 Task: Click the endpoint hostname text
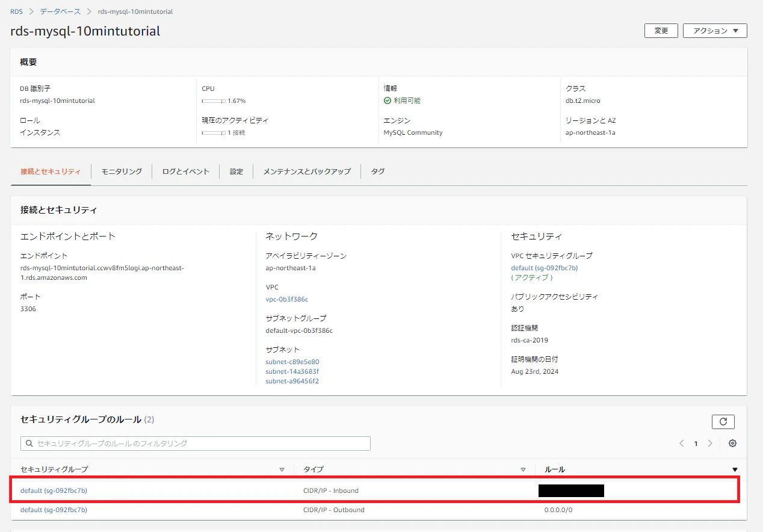[x=102, y=273]
